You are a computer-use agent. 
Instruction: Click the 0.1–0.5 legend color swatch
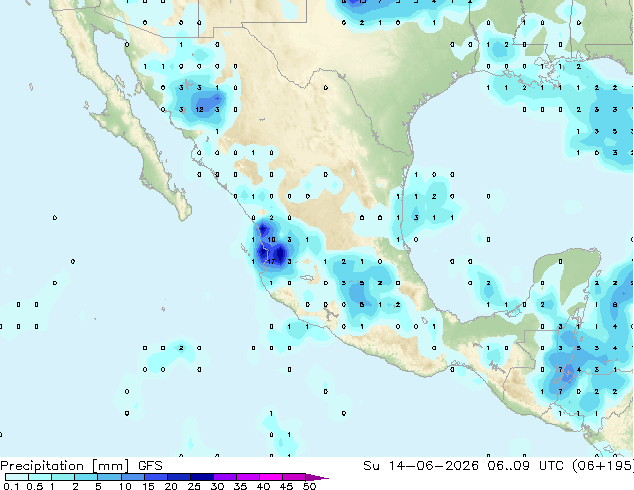tap(17, 477)
